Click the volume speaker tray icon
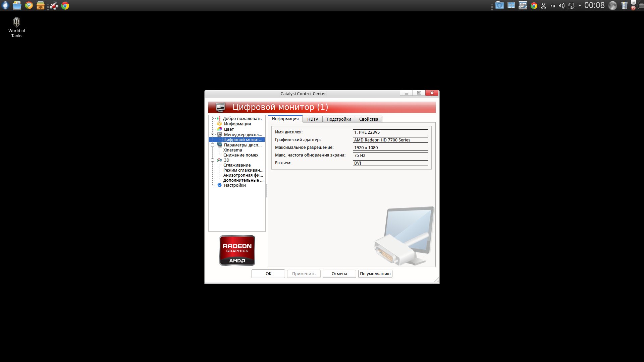Screen dimensions: 644x362 [561, 6]
